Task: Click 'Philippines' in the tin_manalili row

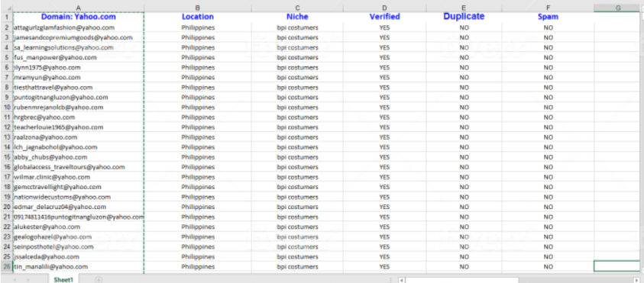Action: (x=198, y=267)
